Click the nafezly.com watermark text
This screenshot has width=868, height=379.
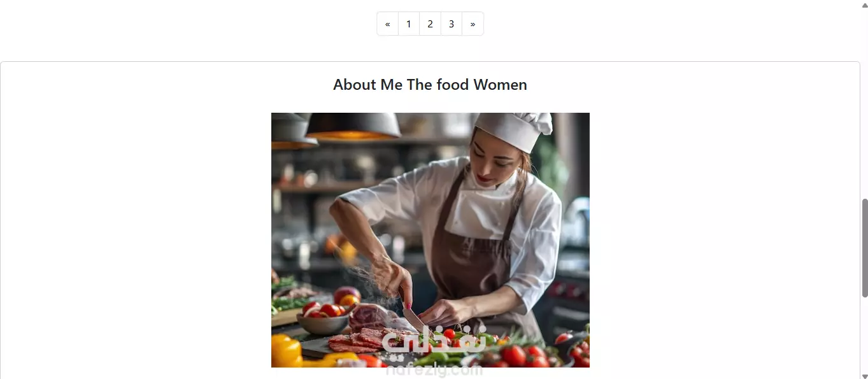434,369
